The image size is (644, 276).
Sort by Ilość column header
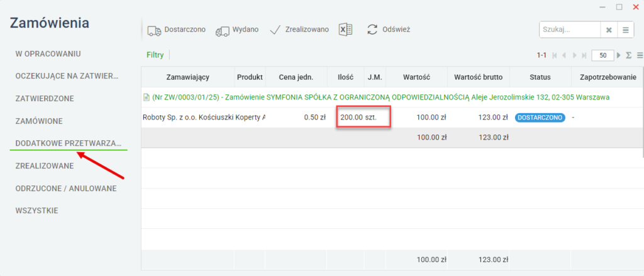[x=345, y=77]
